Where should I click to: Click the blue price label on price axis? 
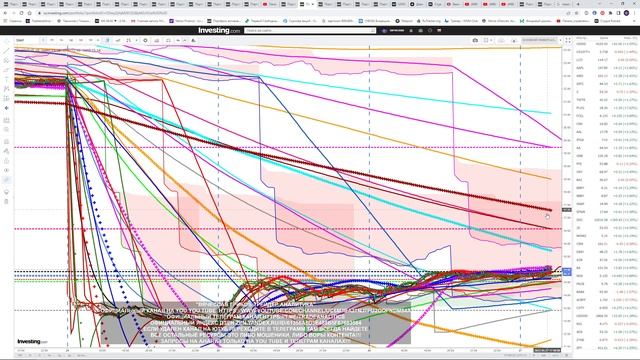click(567, 271)
